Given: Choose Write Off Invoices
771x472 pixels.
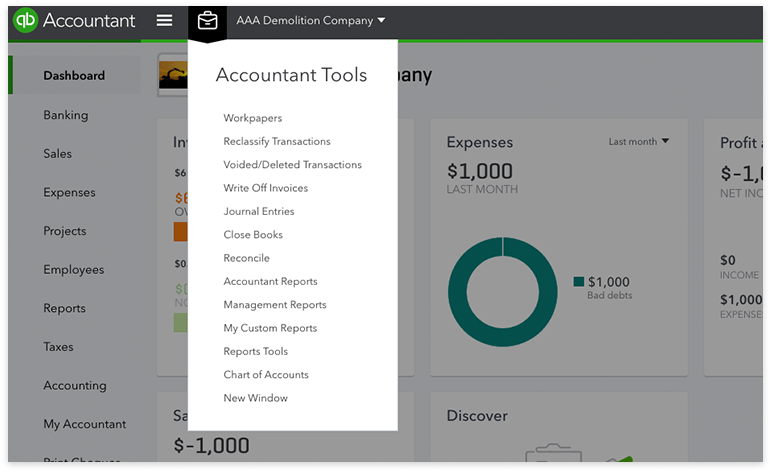Looking at the screenshot, I should click(x=265, y=188).
